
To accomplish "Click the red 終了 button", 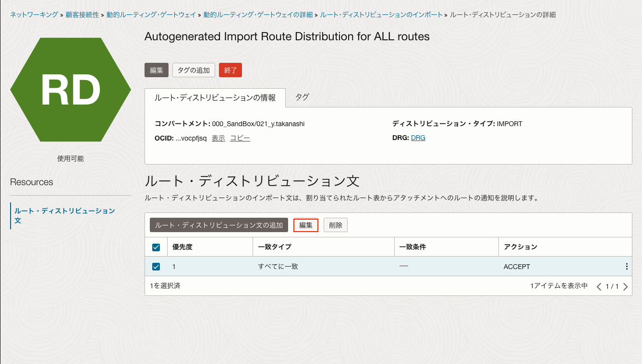I will pyautogui.click(x=230, y=70).
